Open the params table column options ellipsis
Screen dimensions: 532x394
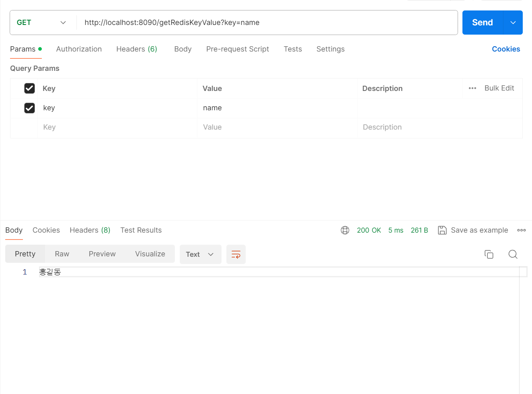click(472, 88)
